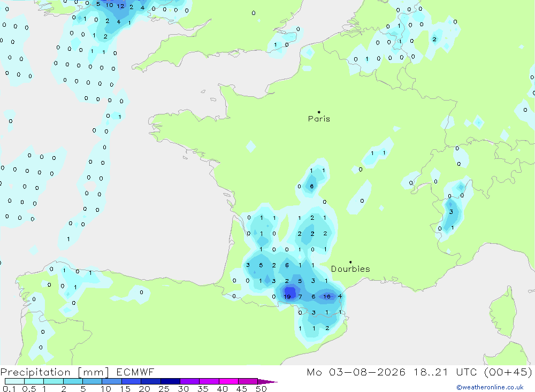
Task: Click the '7' value beside the 19
Action: pos(300,297)
